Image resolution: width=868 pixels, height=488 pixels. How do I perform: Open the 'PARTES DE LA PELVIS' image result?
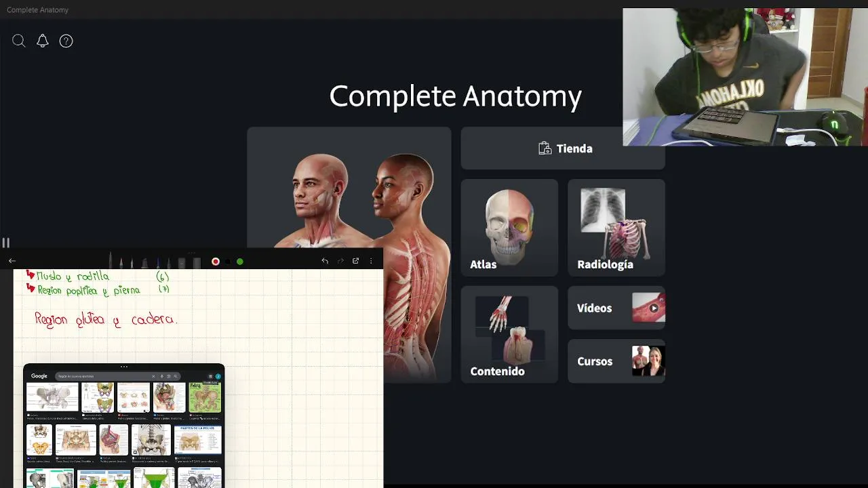click(x=197, y=440)
